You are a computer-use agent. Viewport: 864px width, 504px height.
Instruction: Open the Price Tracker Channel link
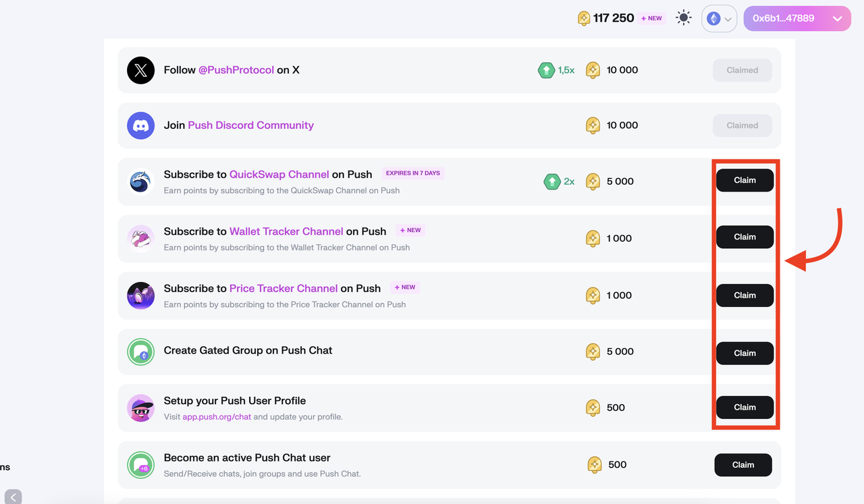coord(283,289)
